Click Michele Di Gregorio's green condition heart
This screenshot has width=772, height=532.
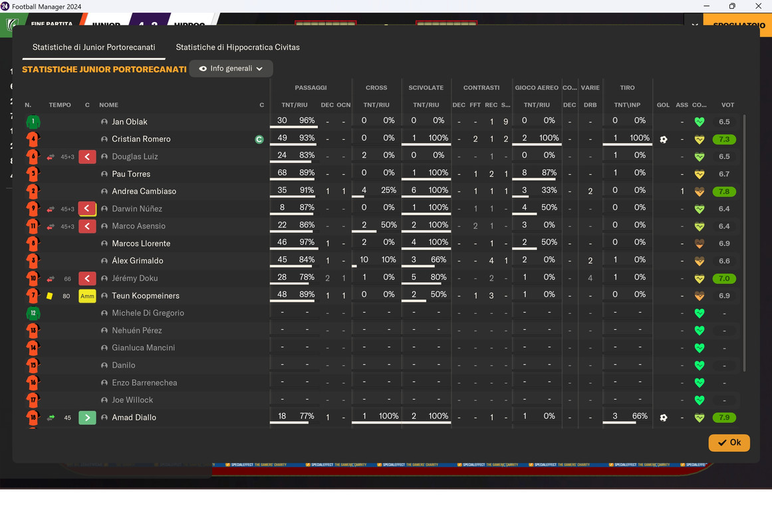[699, 313]
